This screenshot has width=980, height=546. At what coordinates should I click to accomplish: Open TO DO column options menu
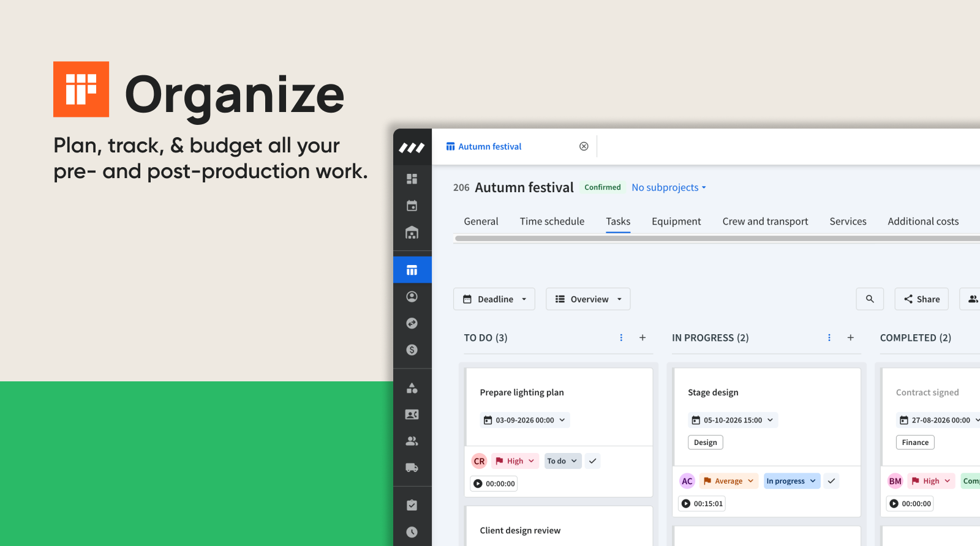(621, 338)
